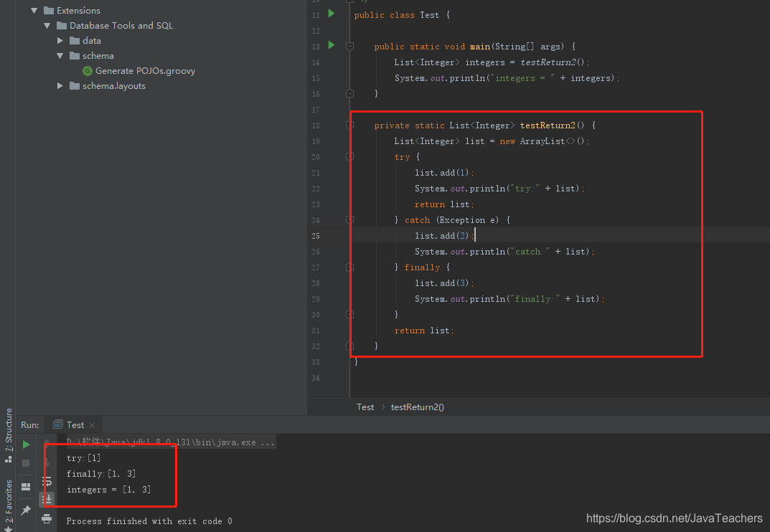The image size is (770, 532).
Task: Place cursor on 'public class Test' declaration
Action: (x=402, y=15)
